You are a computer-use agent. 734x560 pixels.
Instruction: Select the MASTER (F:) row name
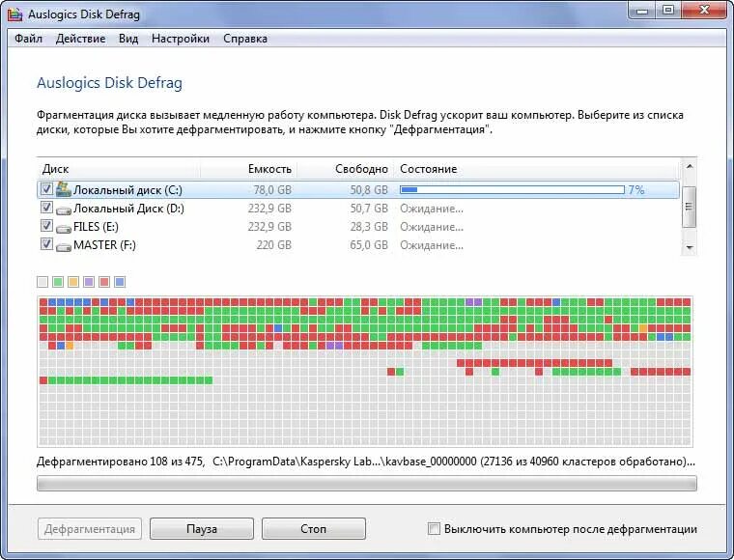104,244
